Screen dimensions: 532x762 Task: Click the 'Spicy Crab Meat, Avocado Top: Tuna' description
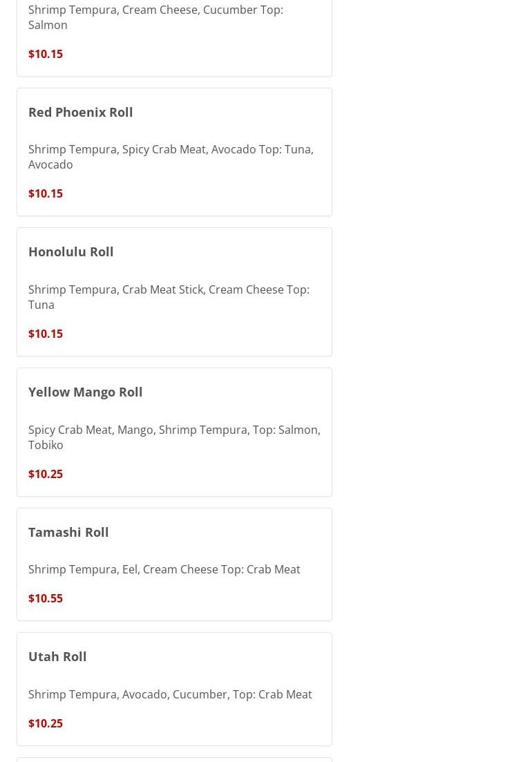[171, 157]
